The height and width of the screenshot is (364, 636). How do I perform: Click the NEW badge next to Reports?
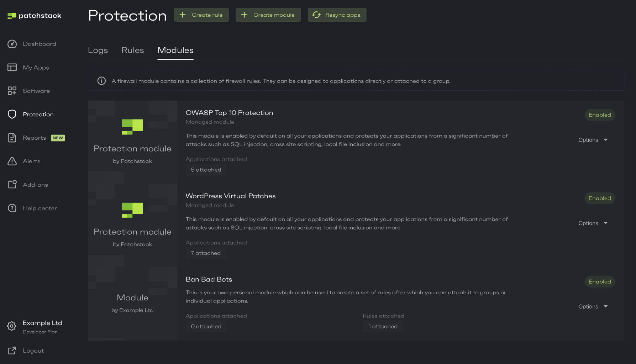coord(58,138)
